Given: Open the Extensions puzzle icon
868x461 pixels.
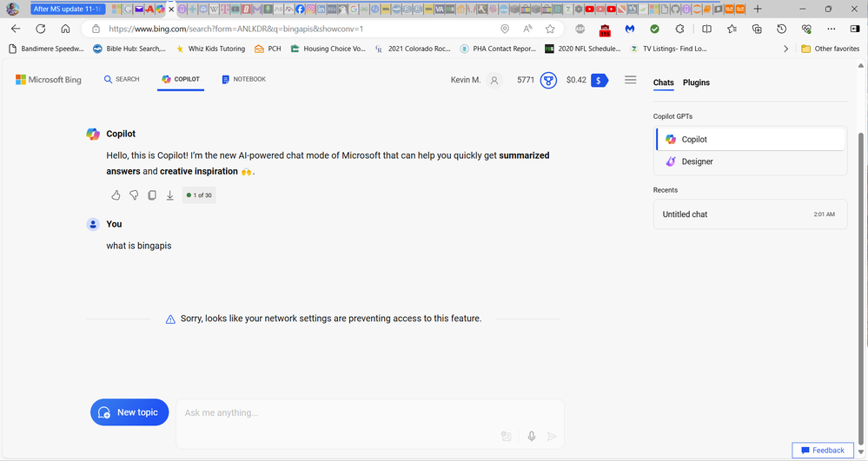Looking at the screenshot, I should pyautogui.click(x=679, y=29).
